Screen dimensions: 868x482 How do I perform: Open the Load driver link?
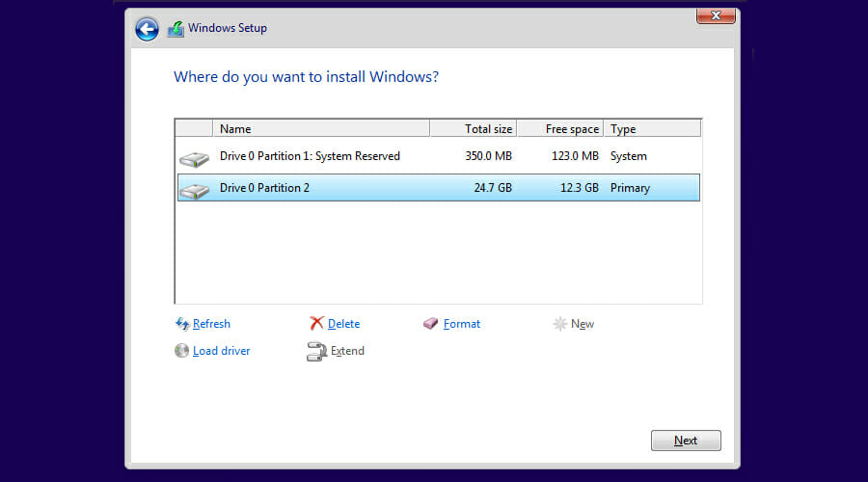(x=222, y=351)
